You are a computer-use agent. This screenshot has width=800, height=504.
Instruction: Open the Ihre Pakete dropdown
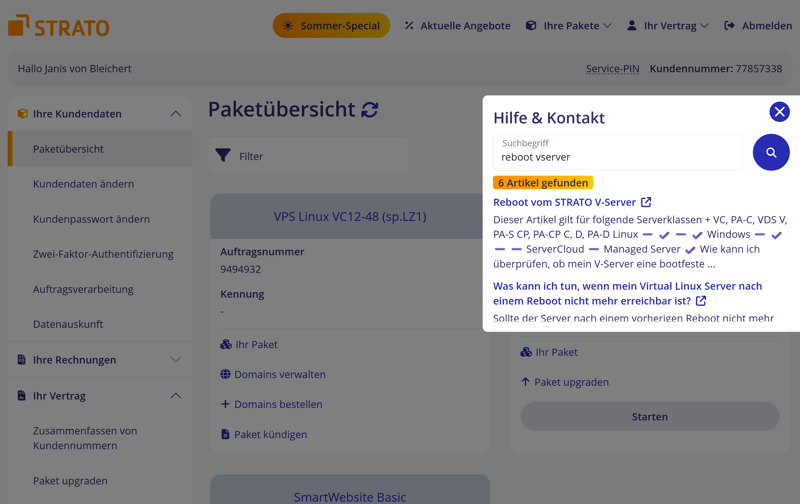coord(568,26)
